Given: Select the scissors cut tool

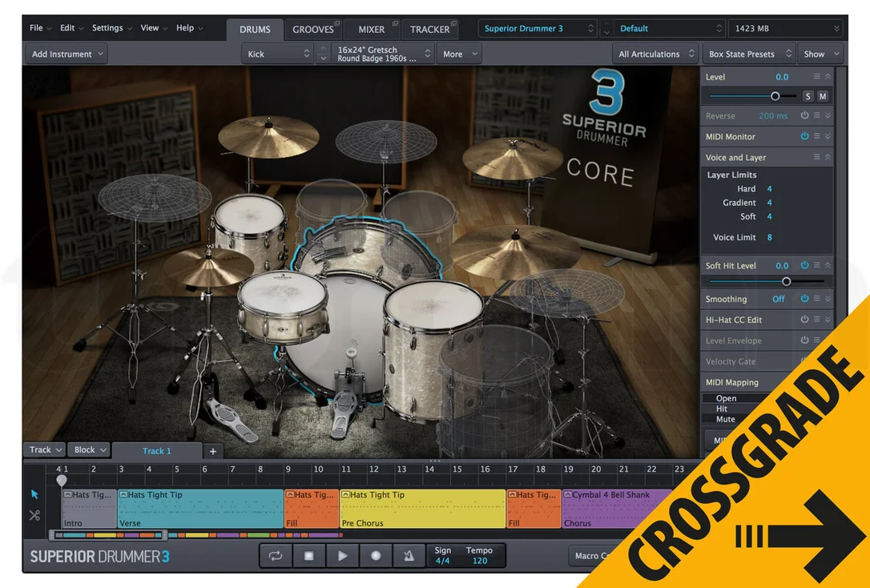Looking at the screenshot, I should click(x=35, y=515).
